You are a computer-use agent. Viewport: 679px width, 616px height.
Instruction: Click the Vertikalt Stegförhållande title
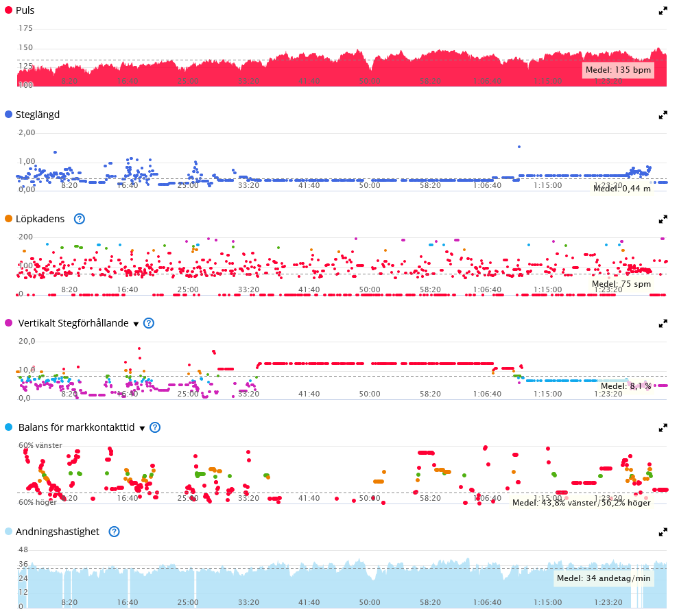click(73, 323)
